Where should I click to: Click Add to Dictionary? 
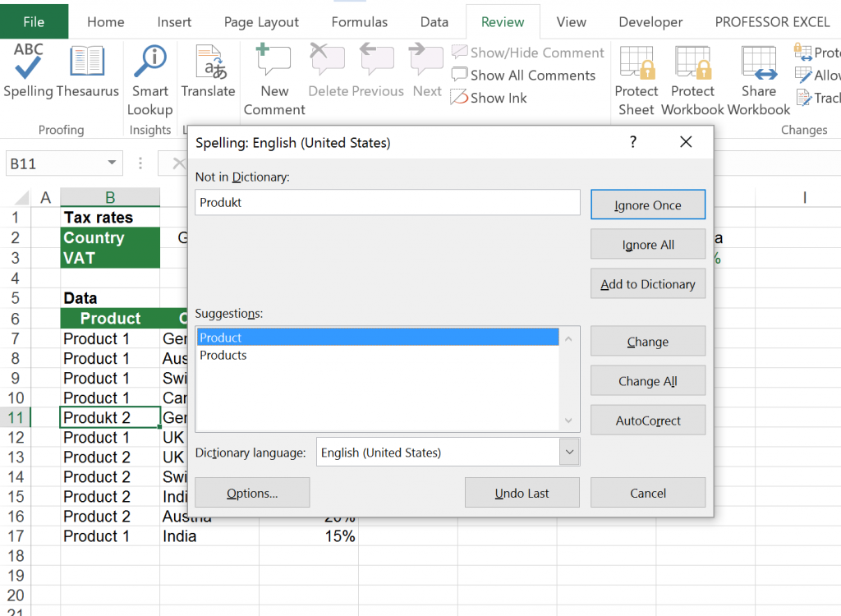click(x=648, y=283)
